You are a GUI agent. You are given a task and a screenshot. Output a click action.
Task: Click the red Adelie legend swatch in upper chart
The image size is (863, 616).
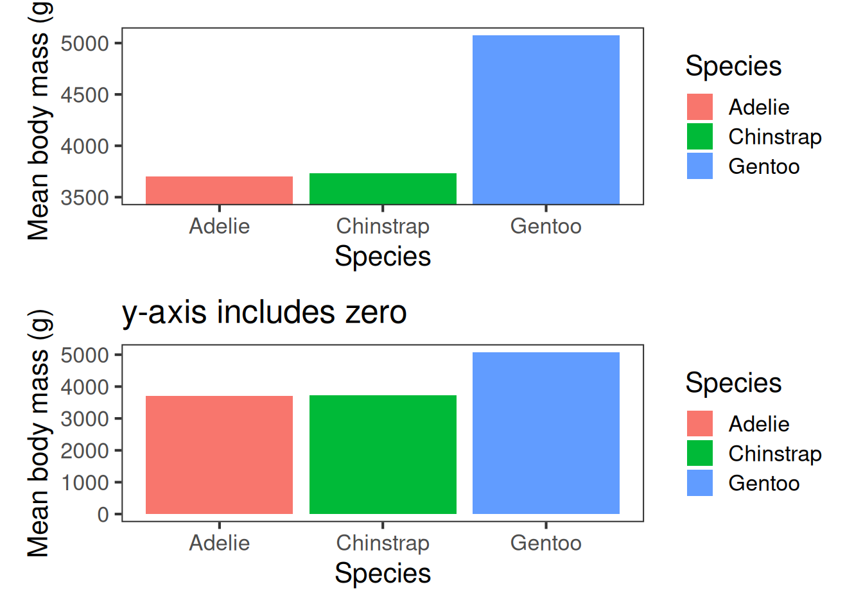[699, 107]
